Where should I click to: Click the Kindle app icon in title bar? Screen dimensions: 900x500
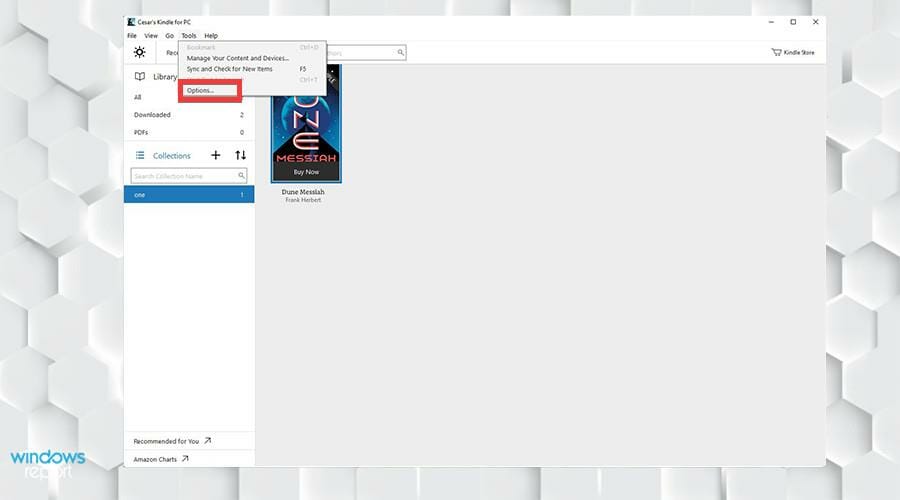[131, 22]
